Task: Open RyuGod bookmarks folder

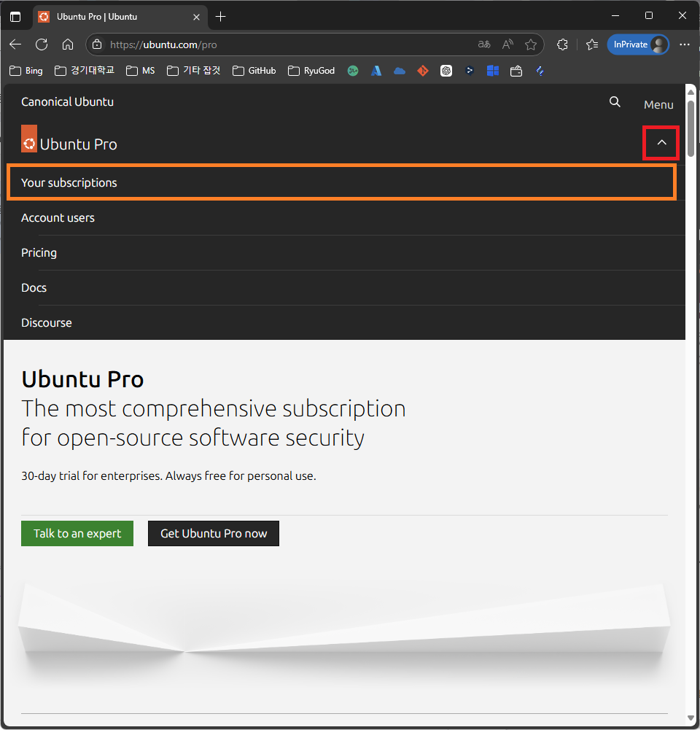Action: (x=311, y=71)
